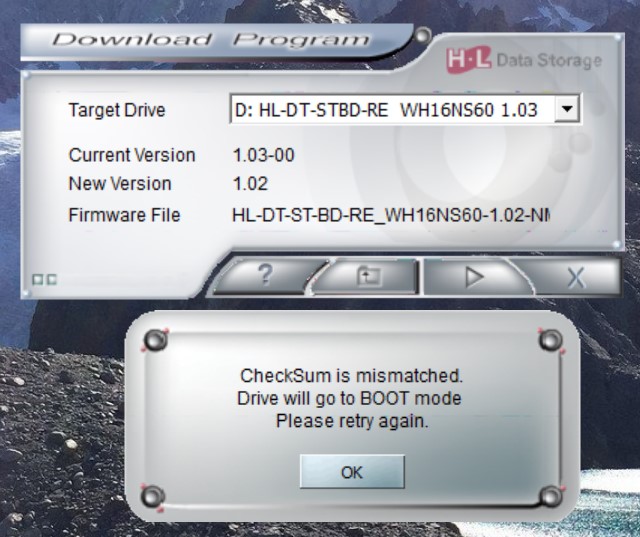Open firmware file browse folder icon

coord(369,276)
